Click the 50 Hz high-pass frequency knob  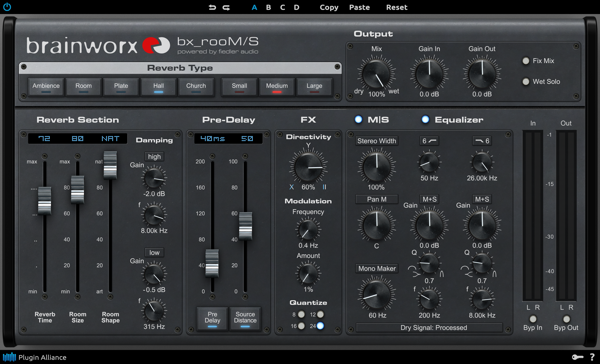[429, 162]
